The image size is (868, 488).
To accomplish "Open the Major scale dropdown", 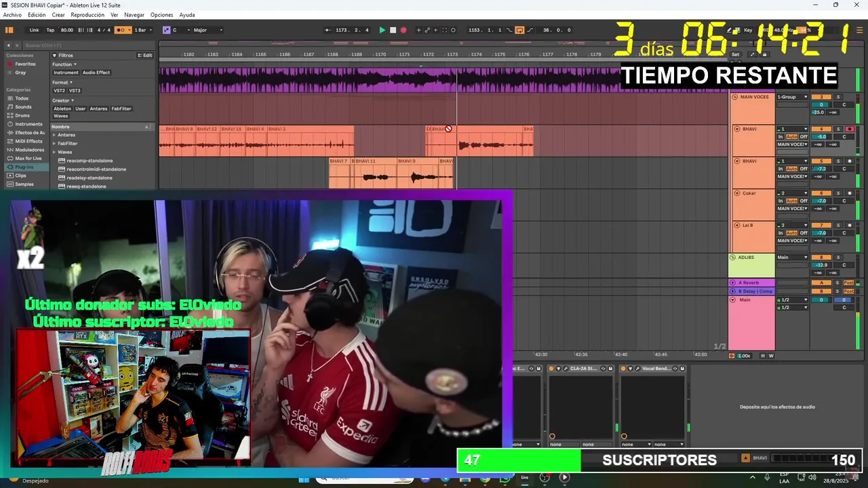I will [x=208, y=30].
